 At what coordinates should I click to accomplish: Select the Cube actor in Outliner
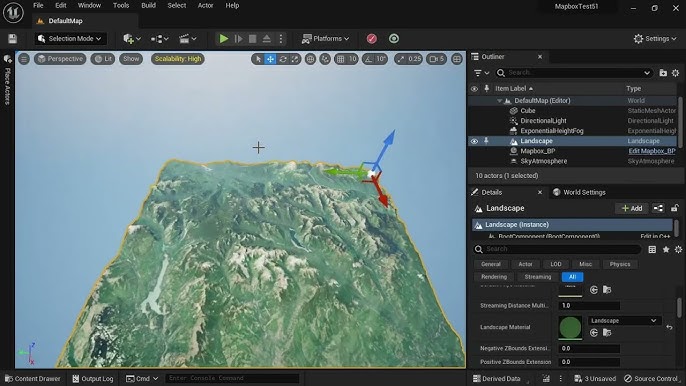click(x=528, y=111)
